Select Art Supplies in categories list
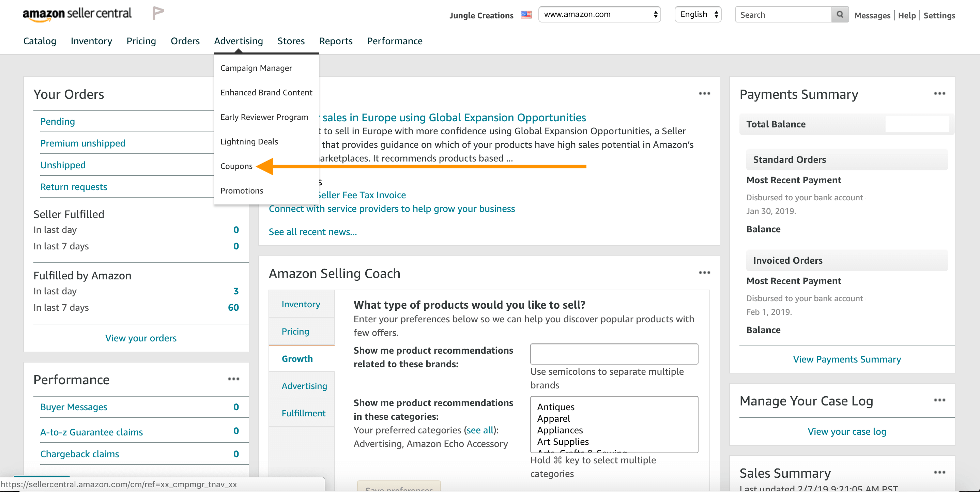The width and height of the screenshot is (980, 492). (563, 442)
